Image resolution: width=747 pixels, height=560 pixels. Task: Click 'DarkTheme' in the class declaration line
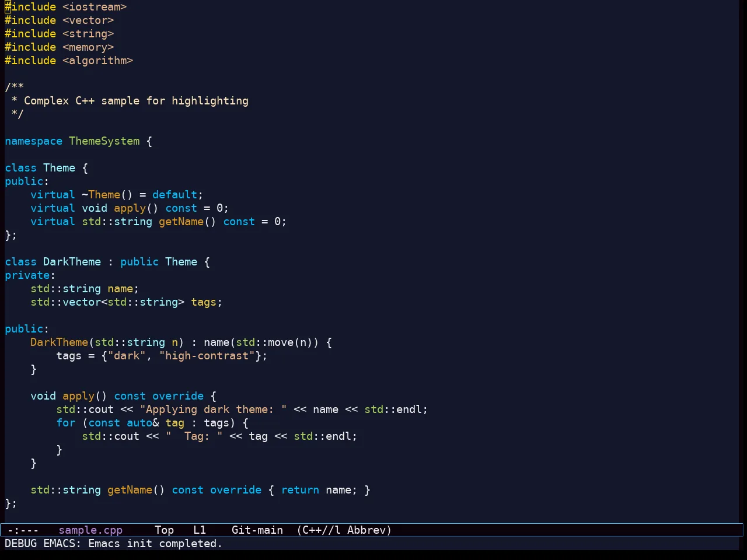click(x=72, y=262)
